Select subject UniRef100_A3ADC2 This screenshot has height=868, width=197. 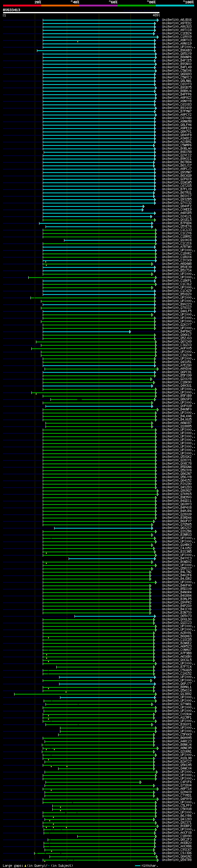[x=176, y=139]
